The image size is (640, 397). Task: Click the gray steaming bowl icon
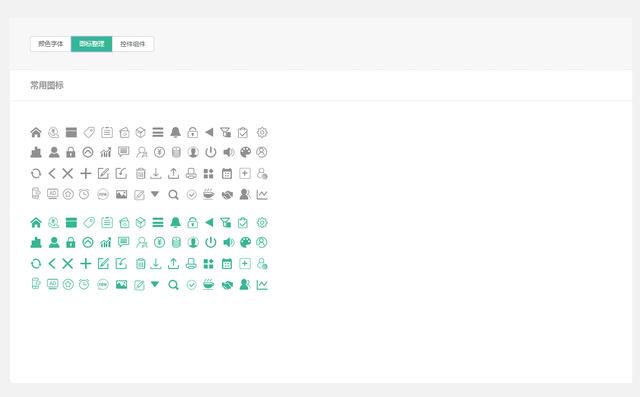209,194
